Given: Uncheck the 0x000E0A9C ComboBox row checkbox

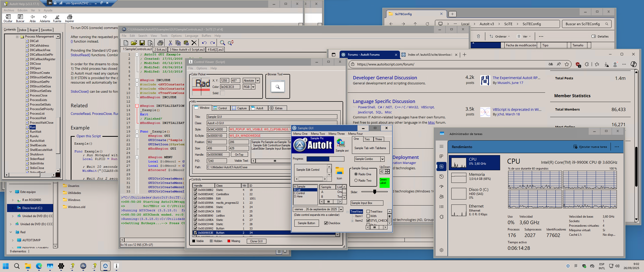Looking at the screenshot, I should 195,194.
